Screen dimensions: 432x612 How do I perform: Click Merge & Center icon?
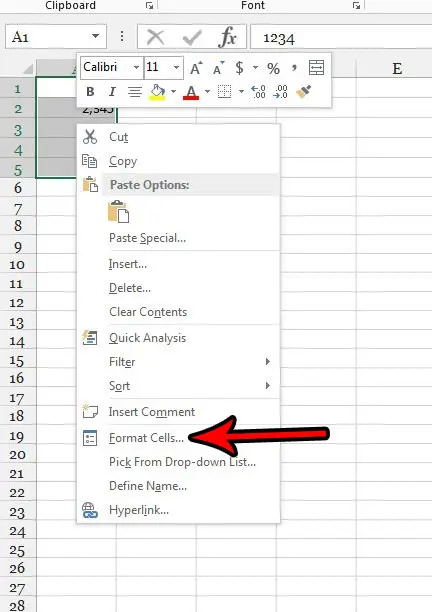[316, 68]
